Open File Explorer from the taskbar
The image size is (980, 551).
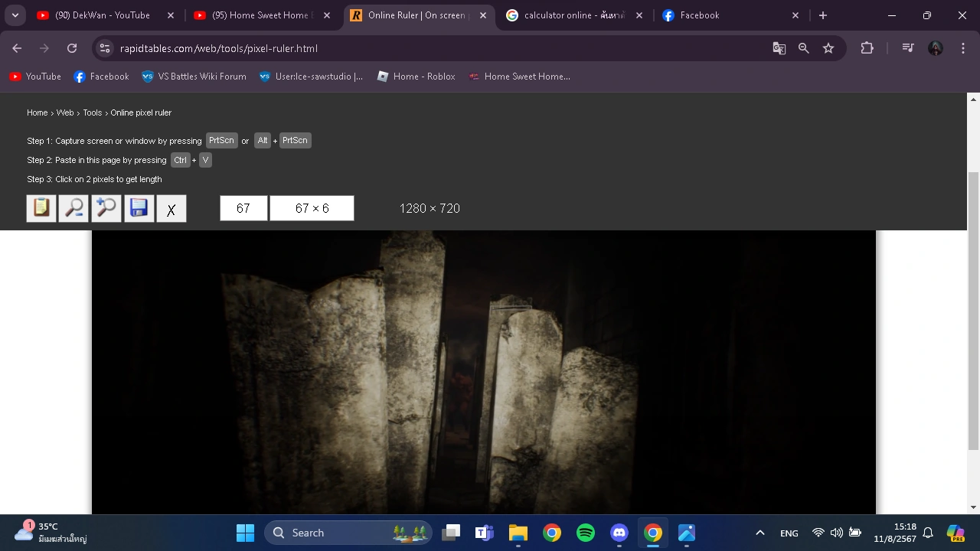(x=518, y=533)
